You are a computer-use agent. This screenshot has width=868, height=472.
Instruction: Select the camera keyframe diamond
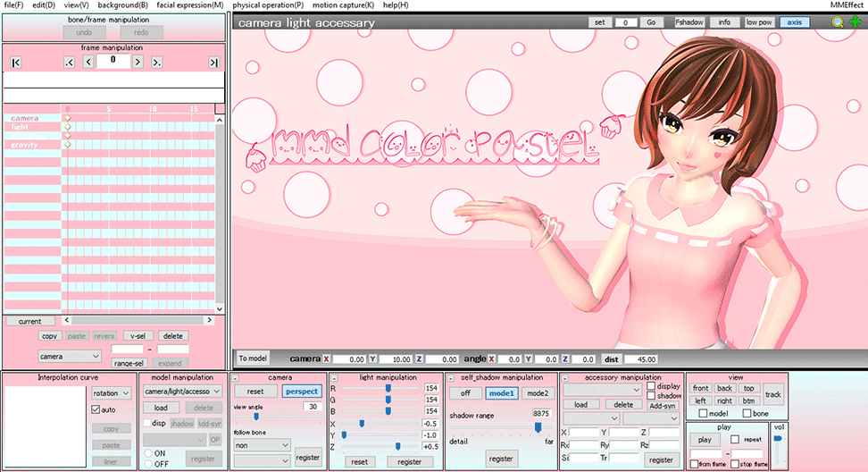[68, 118]
